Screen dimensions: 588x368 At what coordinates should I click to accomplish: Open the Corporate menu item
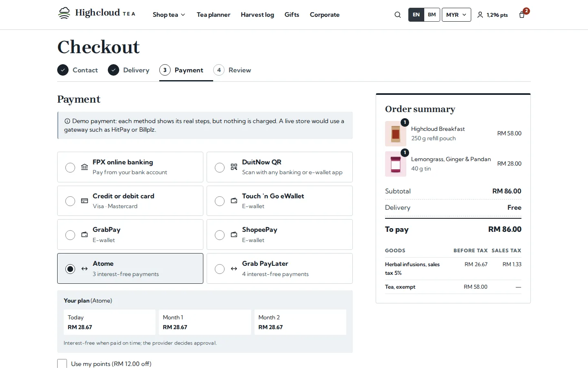point(325,15)
